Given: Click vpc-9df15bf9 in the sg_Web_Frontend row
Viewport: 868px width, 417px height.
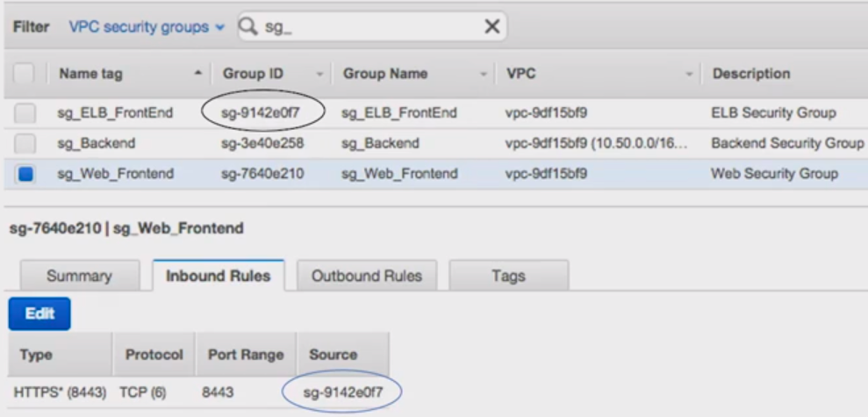Looking at the screenshot, I should [x=547, y=174].
